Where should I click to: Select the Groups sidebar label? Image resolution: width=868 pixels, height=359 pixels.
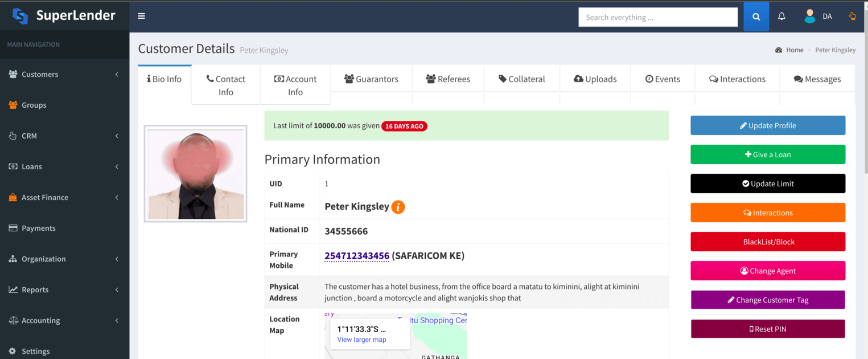[34, 105]
